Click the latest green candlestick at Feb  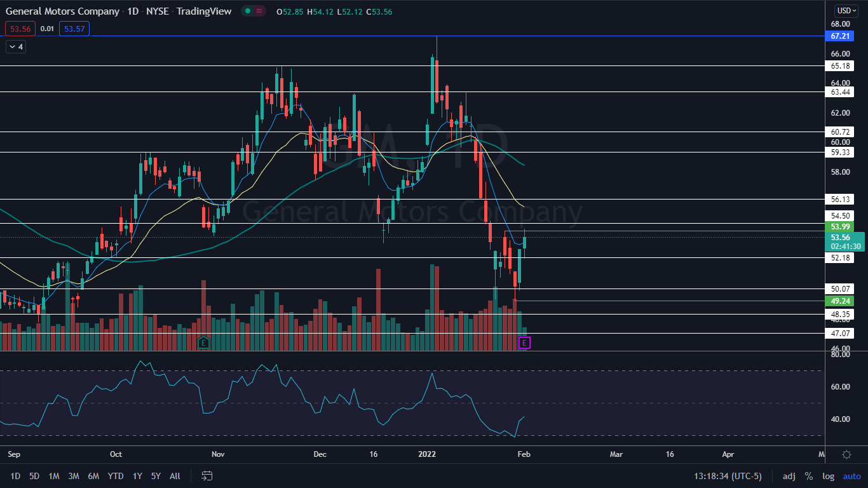tap(525, 242)
